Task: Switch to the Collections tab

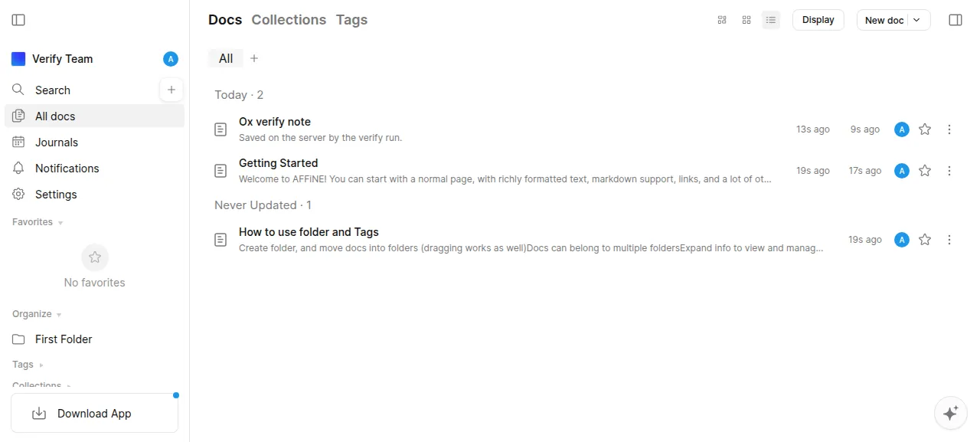Action: 289,20
